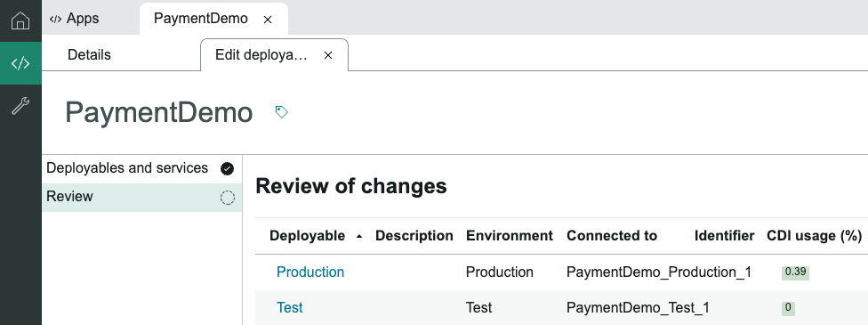Select the Apps code icon in sidebar
The image size is (868, 325).
[x=20, y=63]
